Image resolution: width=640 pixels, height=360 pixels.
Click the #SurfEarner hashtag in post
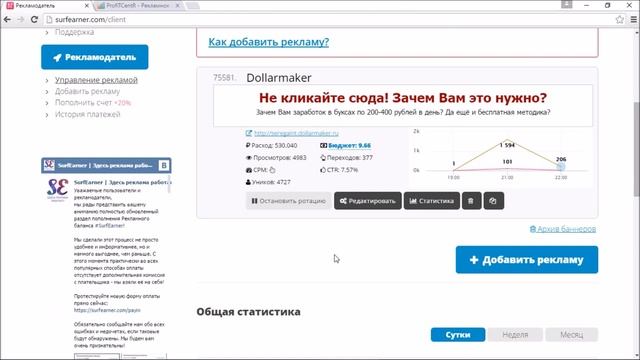coord(110,225)
